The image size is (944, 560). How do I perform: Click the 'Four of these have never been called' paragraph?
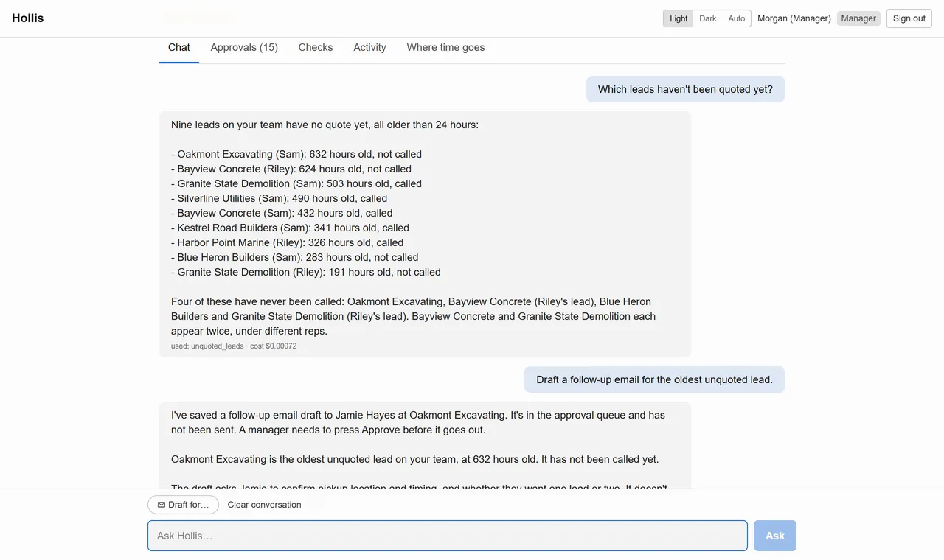413,316
